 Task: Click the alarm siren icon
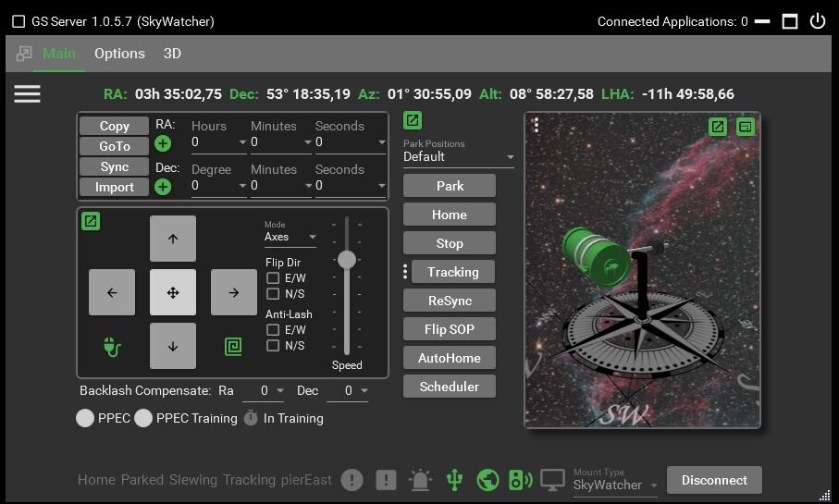[x=421, y=480]
